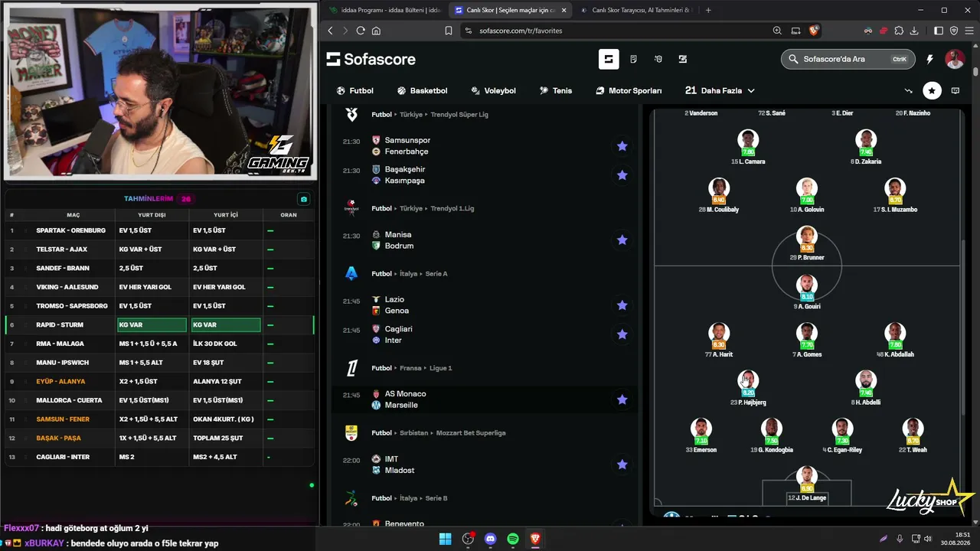The image size is (980, 551).
Task: Open the user profile avatar
Action: tap(955, 59)
